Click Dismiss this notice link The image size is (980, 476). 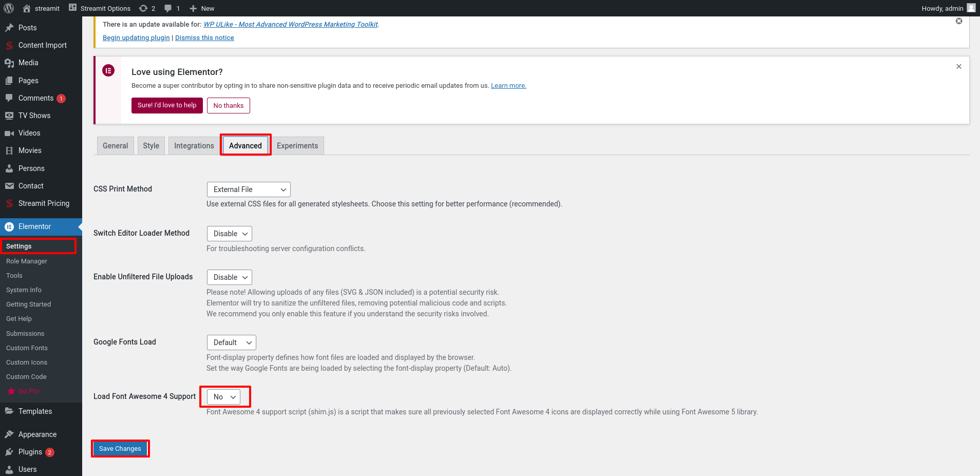click(204, 38)
